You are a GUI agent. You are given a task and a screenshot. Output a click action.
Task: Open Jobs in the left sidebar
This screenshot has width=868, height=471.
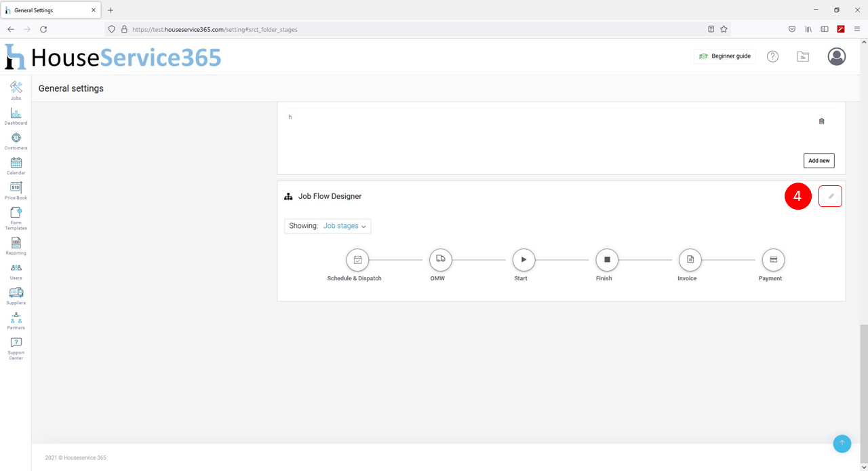click(x=16, y=90)
